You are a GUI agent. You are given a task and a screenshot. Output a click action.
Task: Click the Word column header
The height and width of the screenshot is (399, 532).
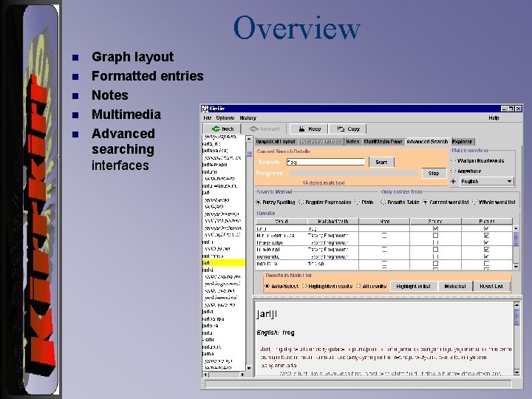(282, 221)
